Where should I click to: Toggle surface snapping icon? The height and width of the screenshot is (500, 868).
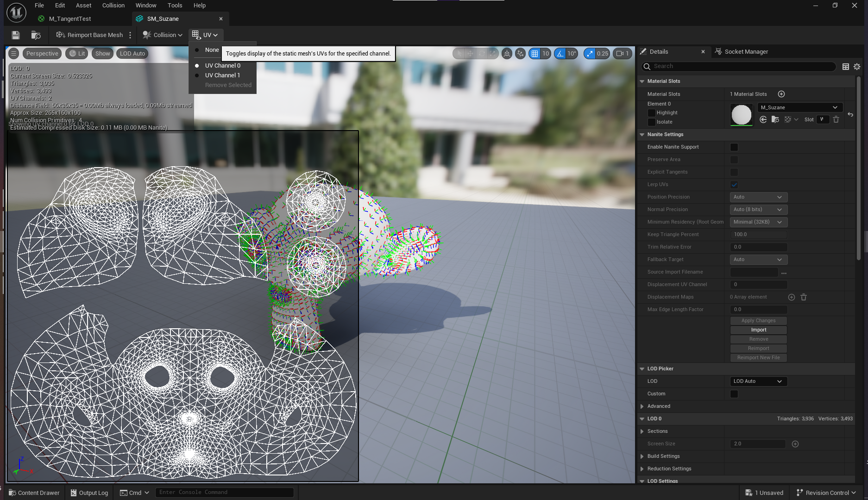521,54
